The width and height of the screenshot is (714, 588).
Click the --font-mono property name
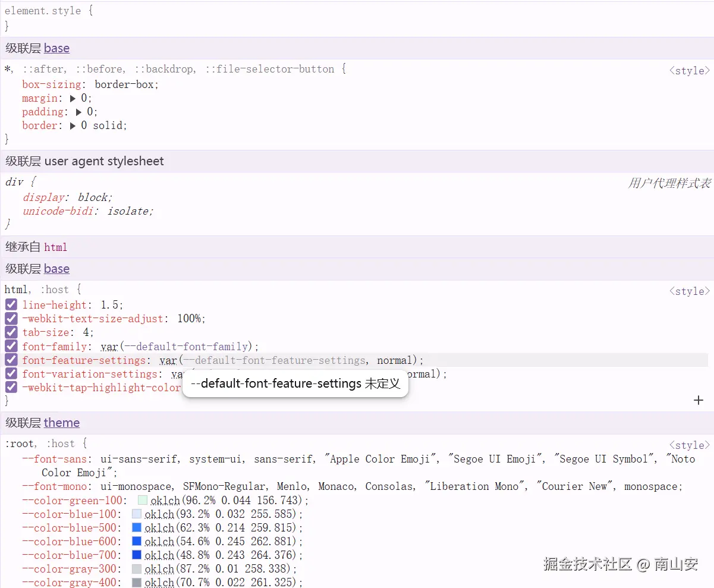55,486
